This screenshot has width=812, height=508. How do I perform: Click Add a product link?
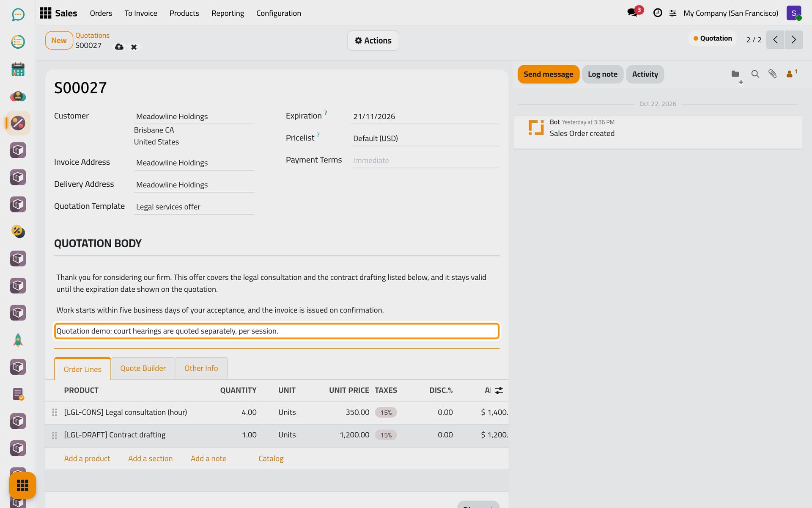pyautogui.click(x=87, y=458)
